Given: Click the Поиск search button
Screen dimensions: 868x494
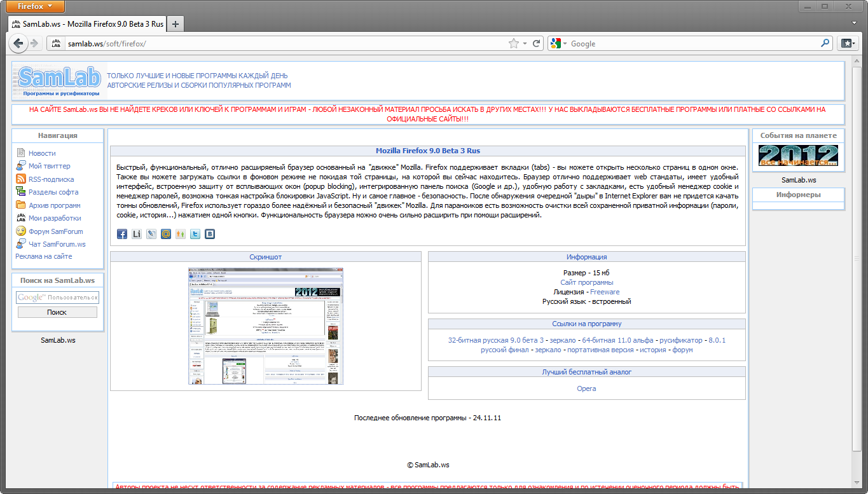Looking at the screenshot, I should tap(57, 312).
